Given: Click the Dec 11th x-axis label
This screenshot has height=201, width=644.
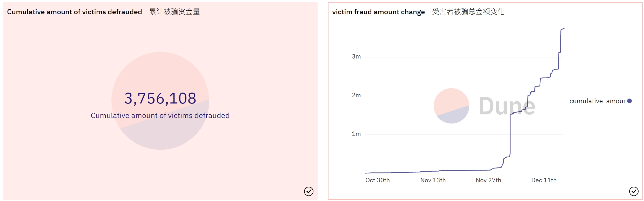Looking at the screenshot, I should pyautogui.click(x=544, y=180).
